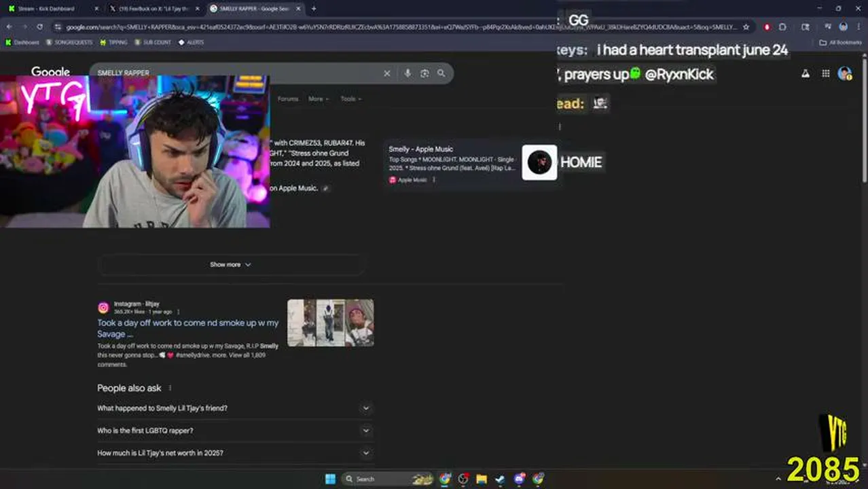Open the Dashboard bookmark
This screenshot has width=868, height=489.
[22, 42]
